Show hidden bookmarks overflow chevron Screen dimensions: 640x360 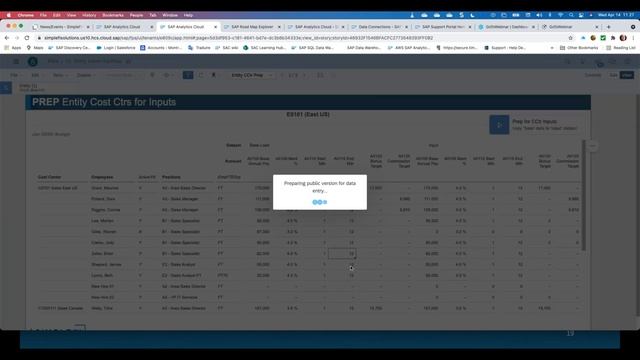552,48
